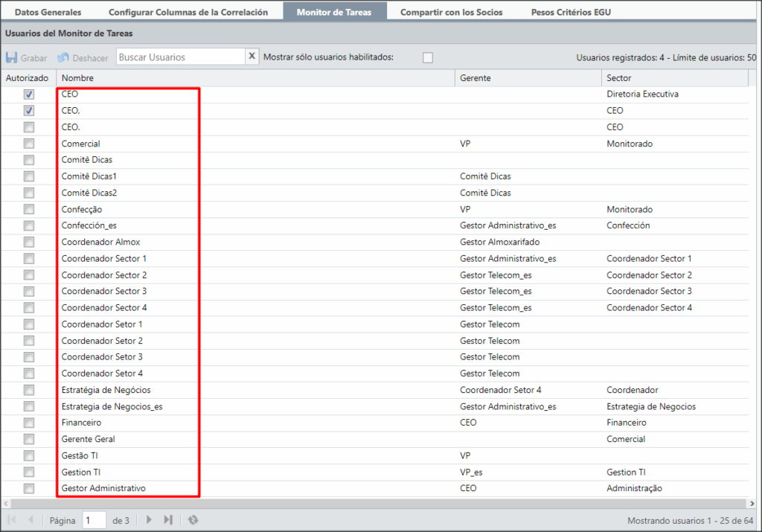
Task: Click the Grabar save icon
Action: click(11, 57)
